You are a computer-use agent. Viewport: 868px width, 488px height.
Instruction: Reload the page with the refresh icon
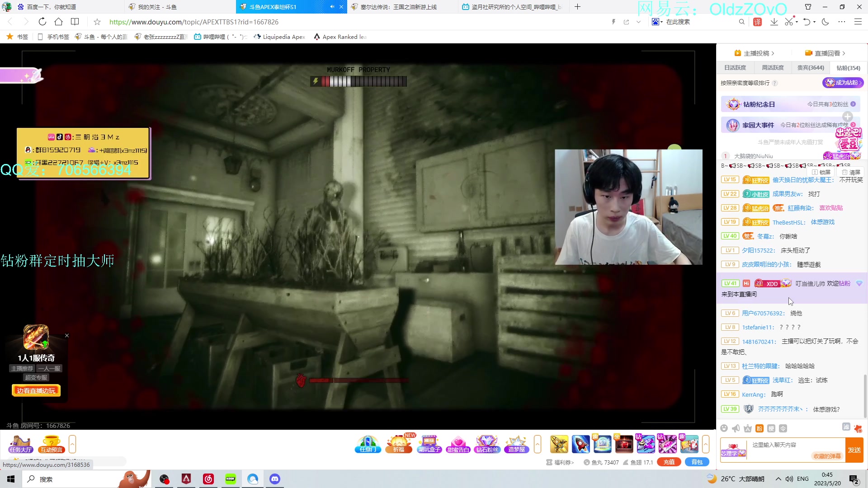42,22
